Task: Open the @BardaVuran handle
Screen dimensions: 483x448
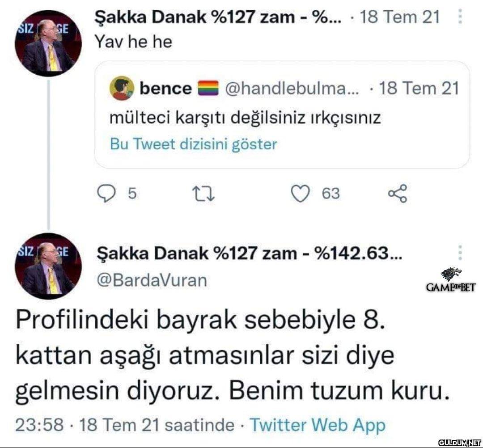Action: point(152,280)
